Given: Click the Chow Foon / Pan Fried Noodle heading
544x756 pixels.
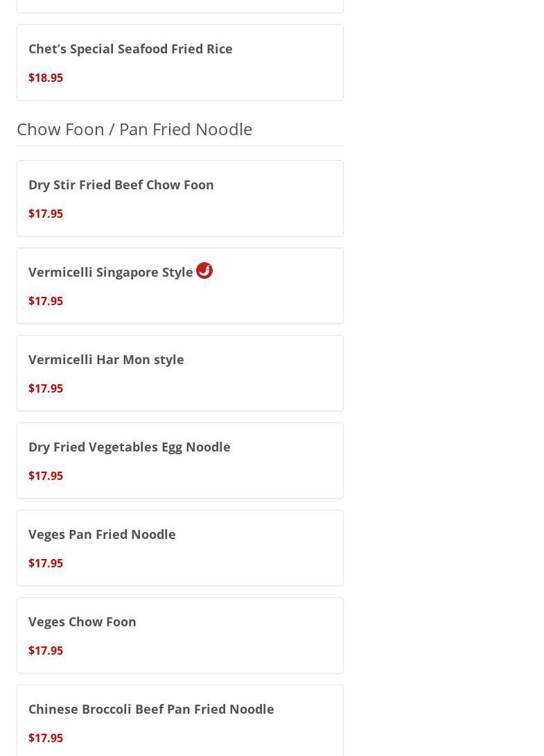Looking at the screenshot, I should 134,129.
